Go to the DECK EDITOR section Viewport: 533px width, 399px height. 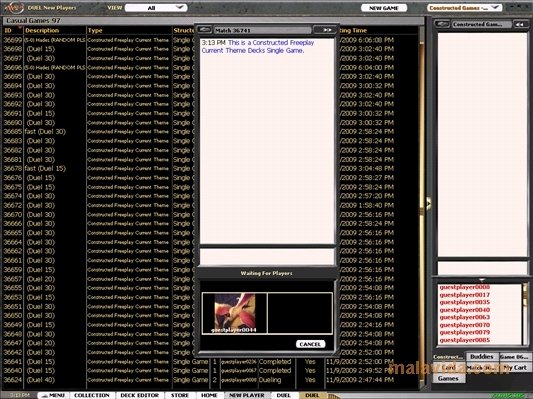point(140,395)
